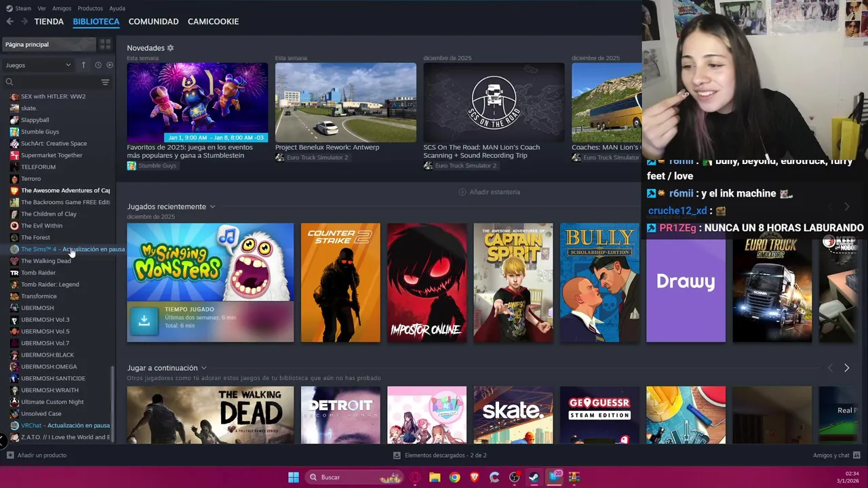Open Project Benelux Rework news thumbnail
The width and height of the screenshot is (868, 488).
pyautogui.click(x=346, y=102)
